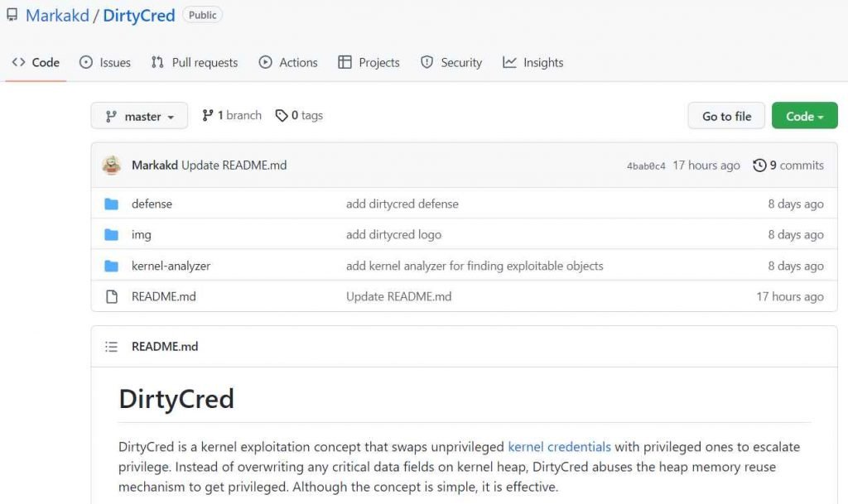This screenshot has width=848, height=504.
Task: Open the img folder
Action: click(x=142, y=234)
